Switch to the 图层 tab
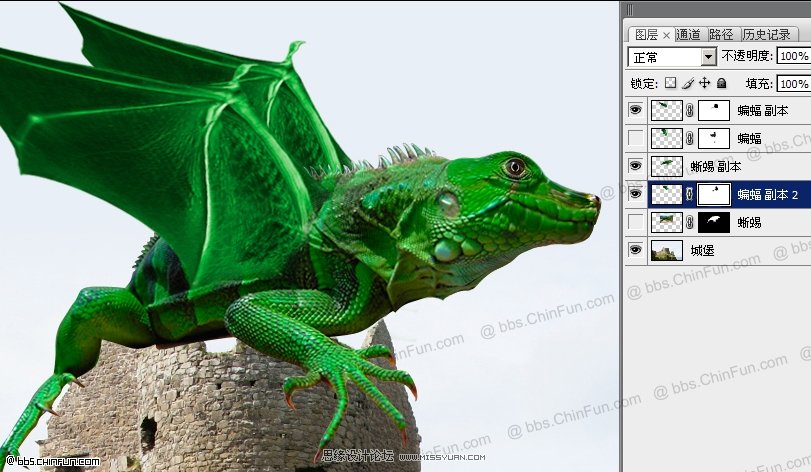This screenshot has width=811, height=472. click(647, 35)
